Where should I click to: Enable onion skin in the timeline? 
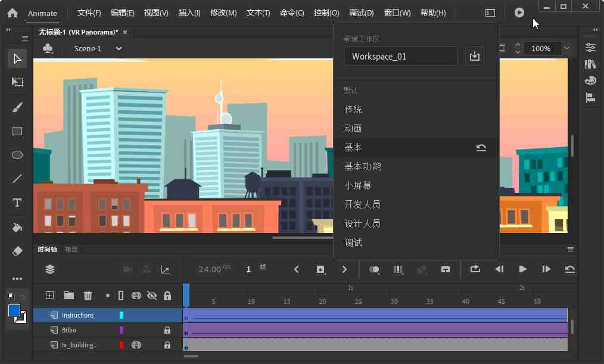click(x=374, y=270)
